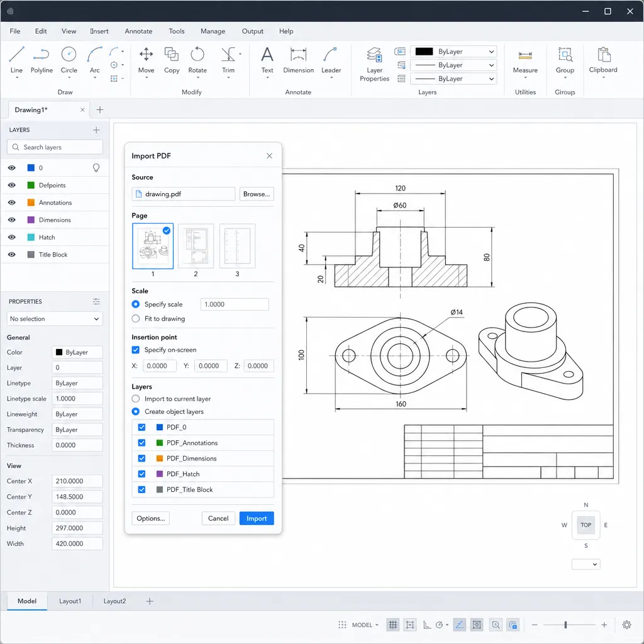Close the Import PDF dialog

pyautogui.click(x=269, y=156)
